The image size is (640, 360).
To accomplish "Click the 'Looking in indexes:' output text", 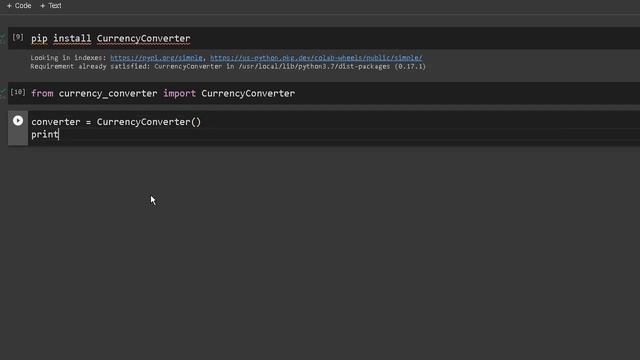I will pyautogui.click(x=68, y=58).
